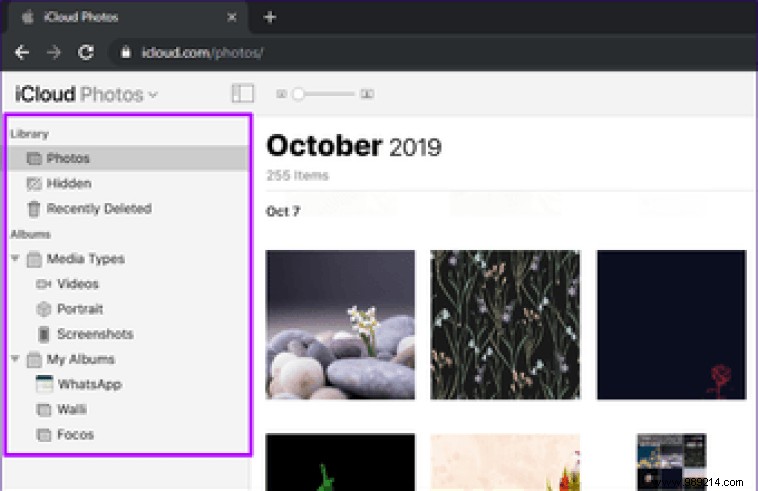Open the WhatsApp album
Viewport: 758px width, 491px height.
[x=89, y=384]
